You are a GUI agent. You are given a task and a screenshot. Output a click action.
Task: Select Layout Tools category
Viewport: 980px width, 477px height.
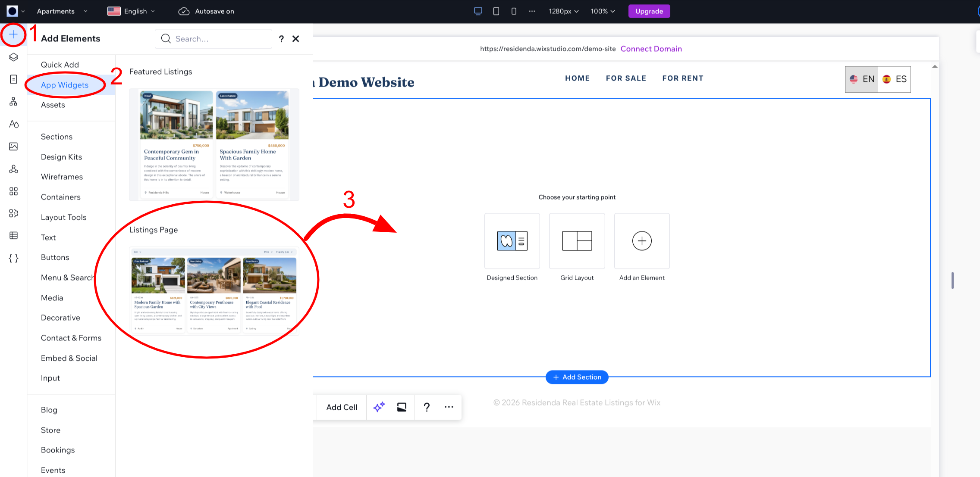[64, 217]
